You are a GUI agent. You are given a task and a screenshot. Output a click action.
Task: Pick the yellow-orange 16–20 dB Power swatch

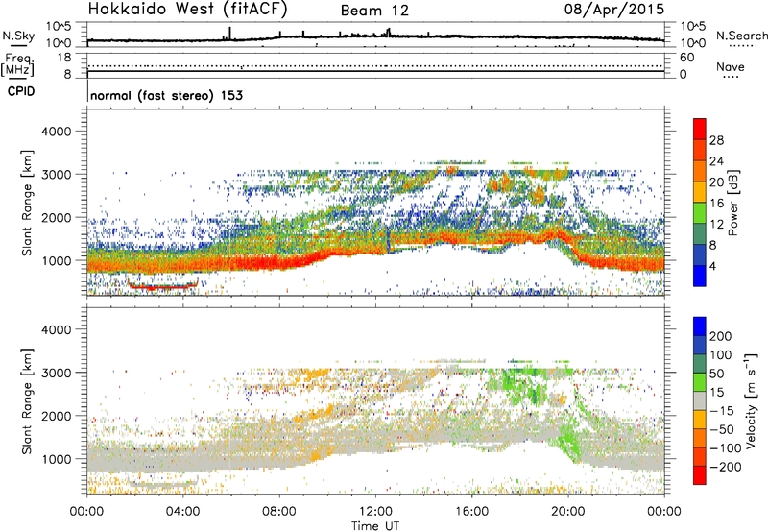(700, 191)
